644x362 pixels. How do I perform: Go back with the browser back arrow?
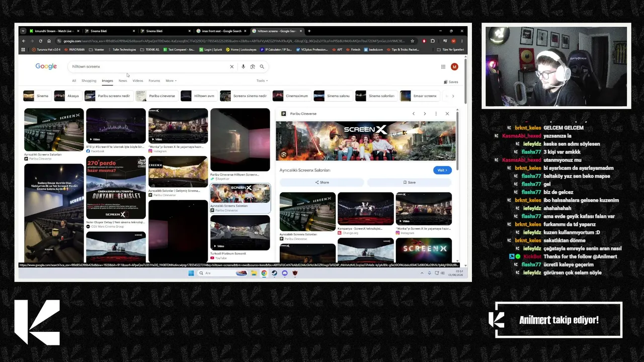point(23,41)
